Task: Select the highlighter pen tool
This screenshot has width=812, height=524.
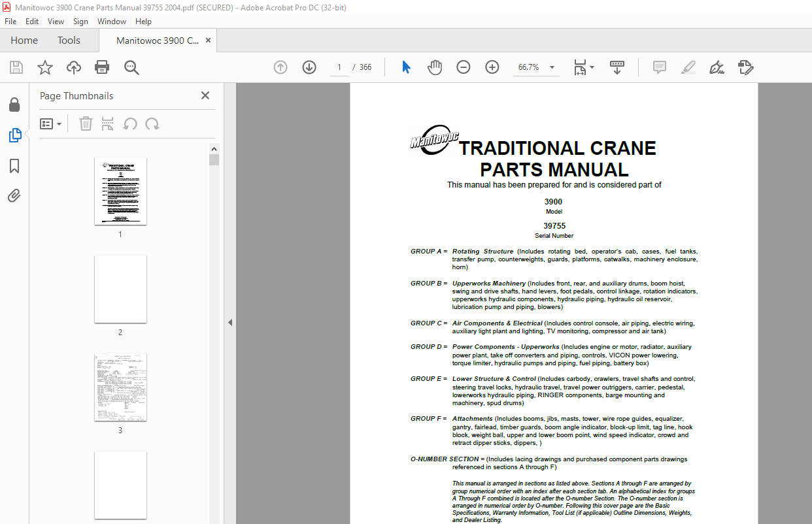Action: tap(688, 67)
